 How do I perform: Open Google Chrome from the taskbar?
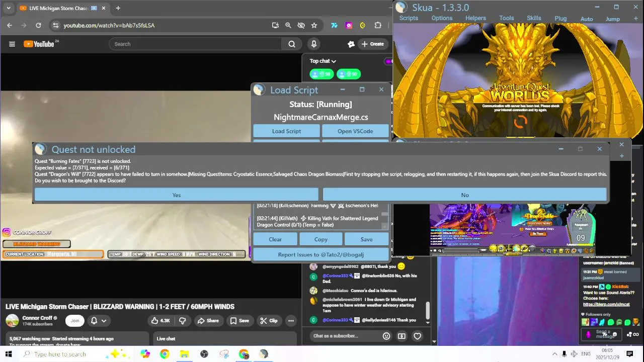click(165, 354)
